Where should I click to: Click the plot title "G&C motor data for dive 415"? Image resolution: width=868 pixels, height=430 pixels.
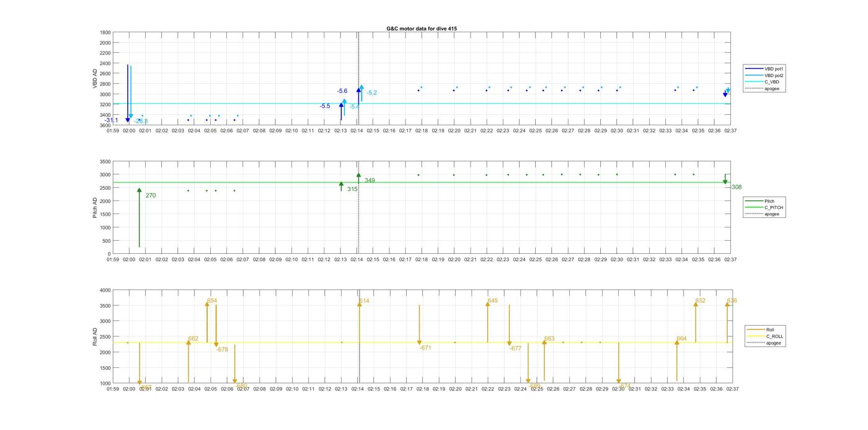tap(422, 29)
